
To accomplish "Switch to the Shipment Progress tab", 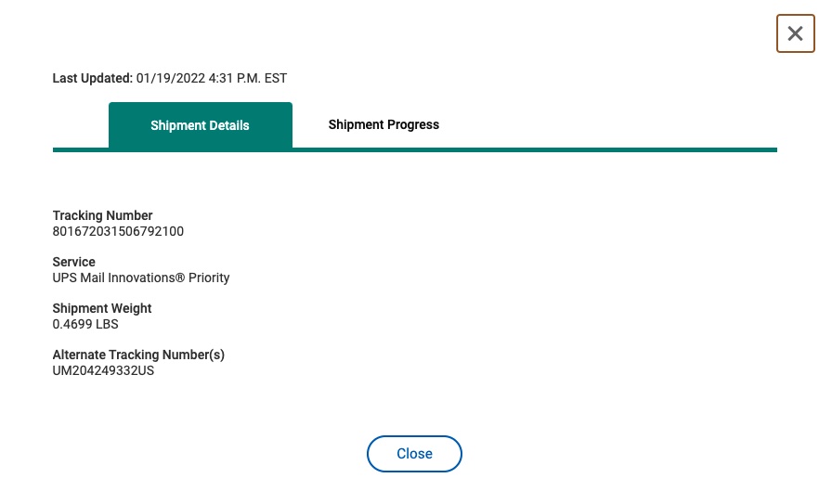I will click(x=383, y=124).
